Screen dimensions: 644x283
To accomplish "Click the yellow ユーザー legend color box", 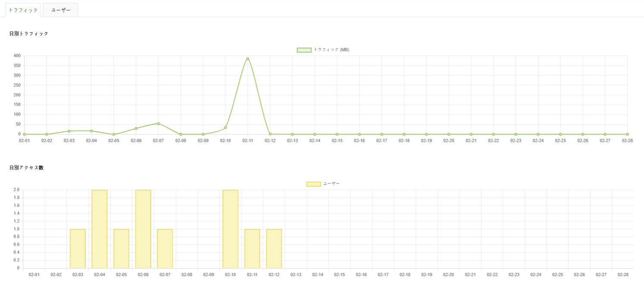I will (313, 184).
